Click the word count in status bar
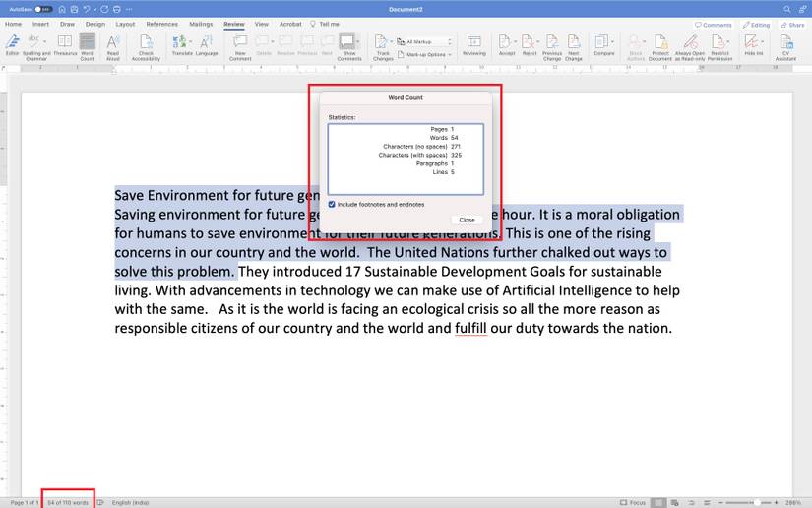The height and width of the screenshot is (508, 812). click(68, 503)
